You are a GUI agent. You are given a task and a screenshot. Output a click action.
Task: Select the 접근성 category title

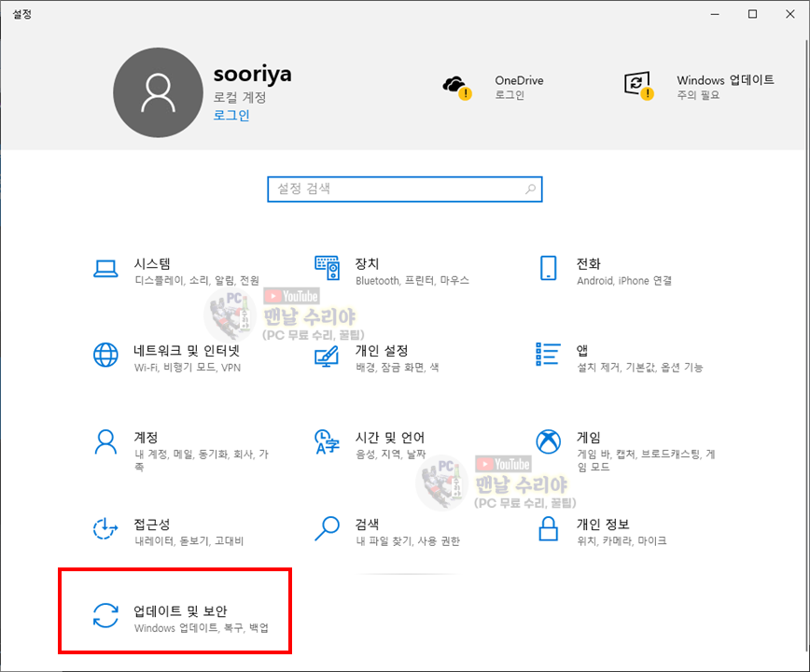tap(152, 525)
